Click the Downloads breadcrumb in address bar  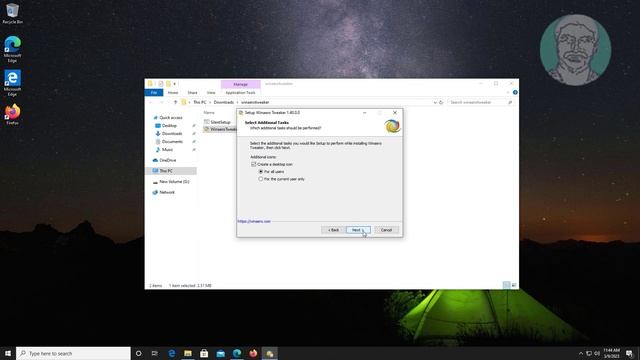[224, 102]
